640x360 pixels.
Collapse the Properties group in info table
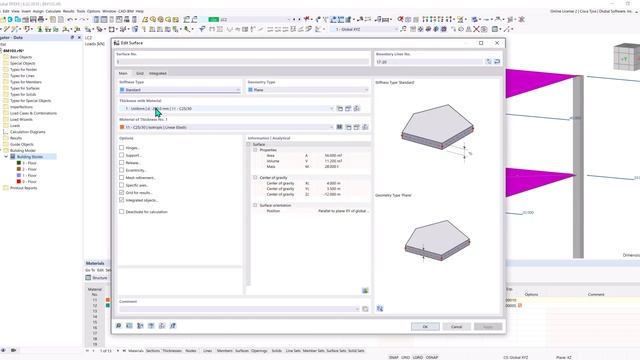(x=256, y=150)
